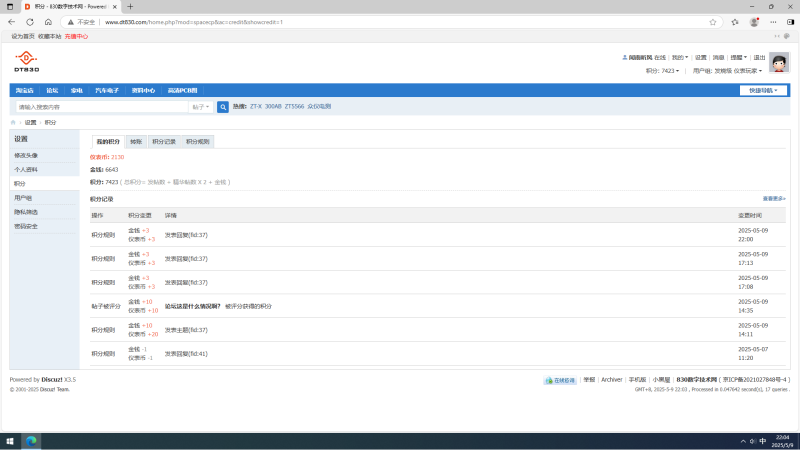Open the 快捷导航 quick navigation dropdown
Image resolution: width=800 pixels, height=450 pixels.
click(x=764, y=90)
